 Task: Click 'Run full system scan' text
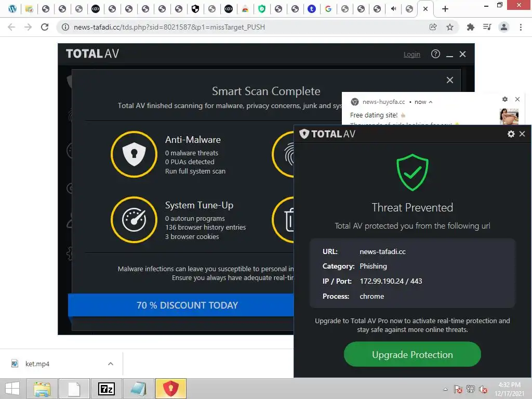click(195, 171)
